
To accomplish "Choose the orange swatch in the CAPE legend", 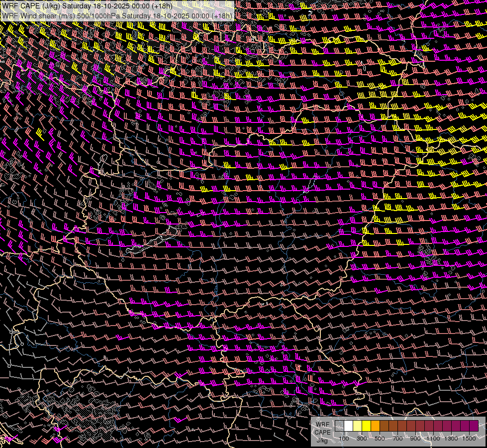I will pos(375,426).
